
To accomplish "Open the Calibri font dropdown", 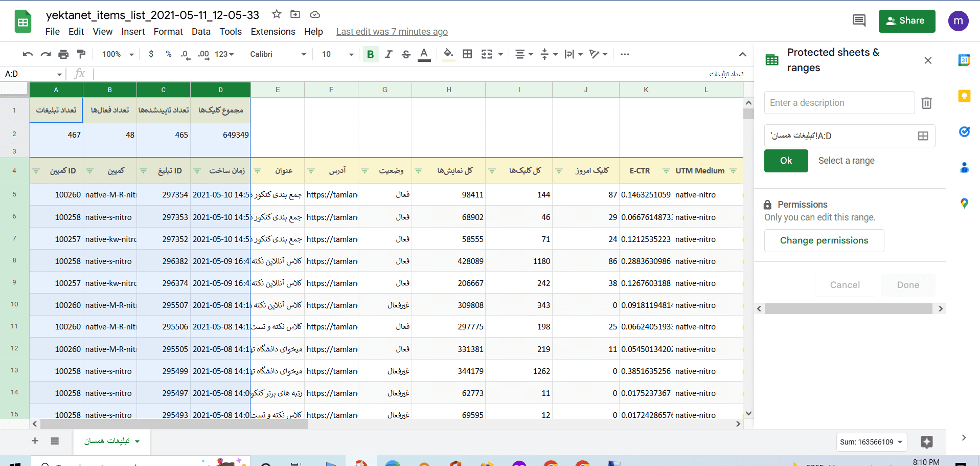I will [x=278, y=54].
